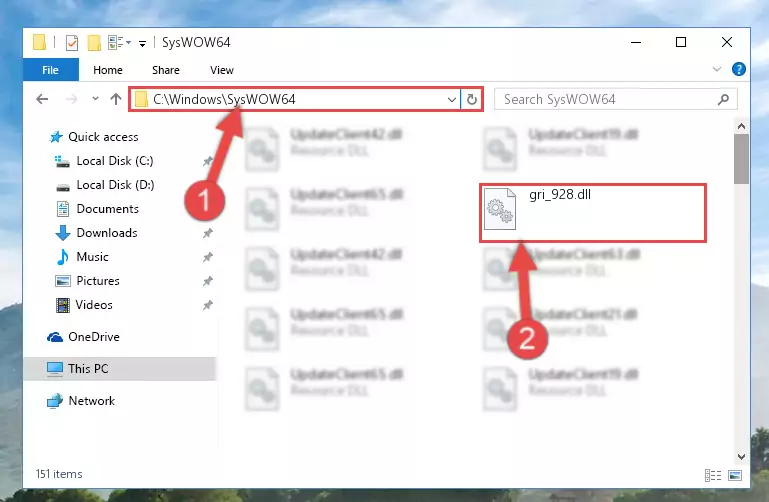769x502 pixels.
Task: Click the Quick access star icon
Action: tap(56, 137)
